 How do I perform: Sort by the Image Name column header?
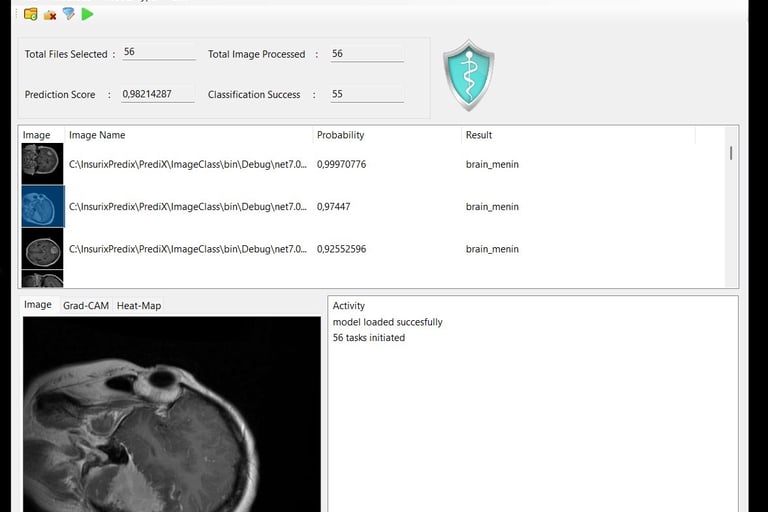click(x=189, y=135)
